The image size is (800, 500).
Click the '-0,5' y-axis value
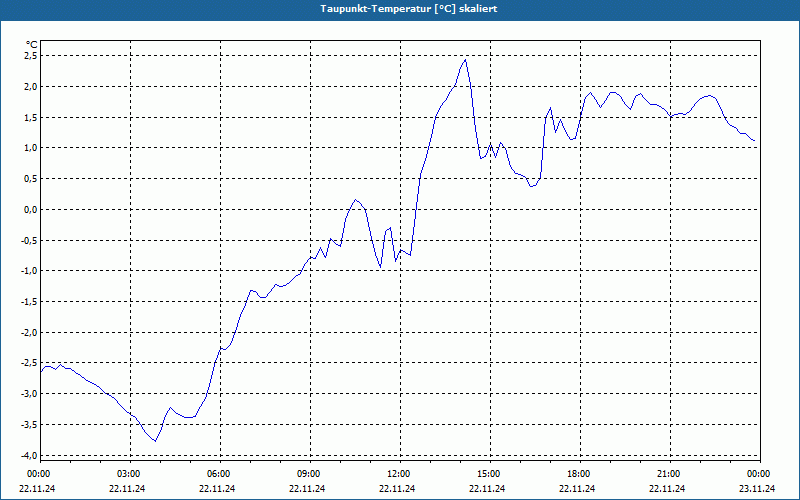(x=29, y=240)
